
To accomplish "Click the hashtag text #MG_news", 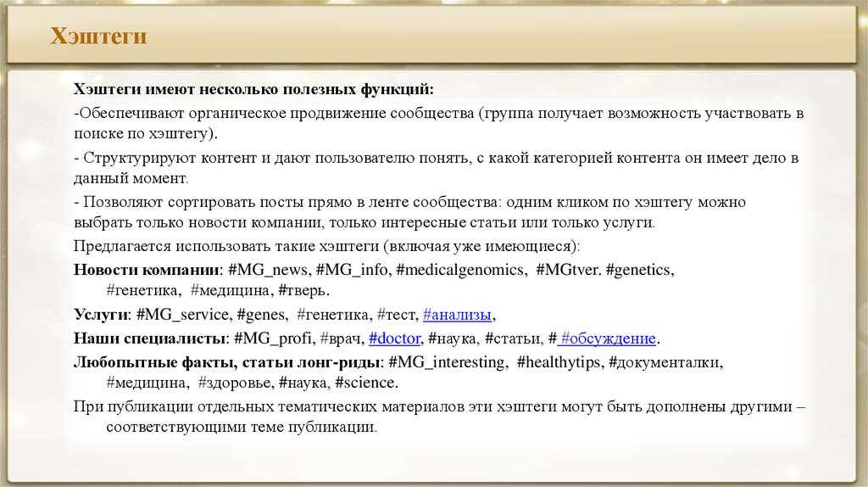I will [267, 270].
